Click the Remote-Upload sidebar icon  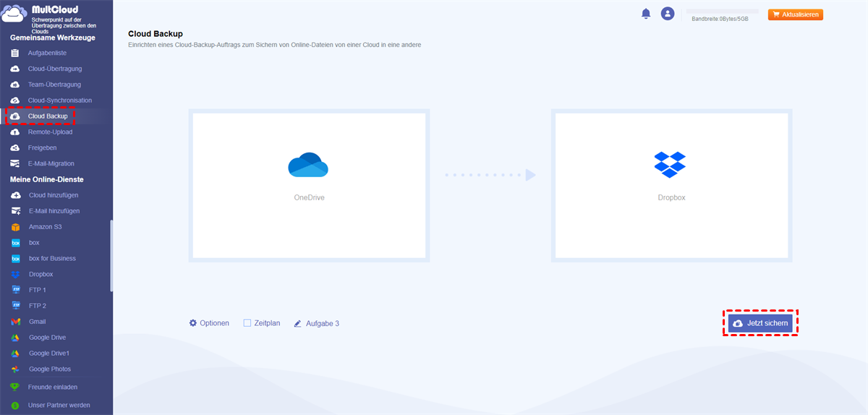pyautogui.click(x=15, y=132)
